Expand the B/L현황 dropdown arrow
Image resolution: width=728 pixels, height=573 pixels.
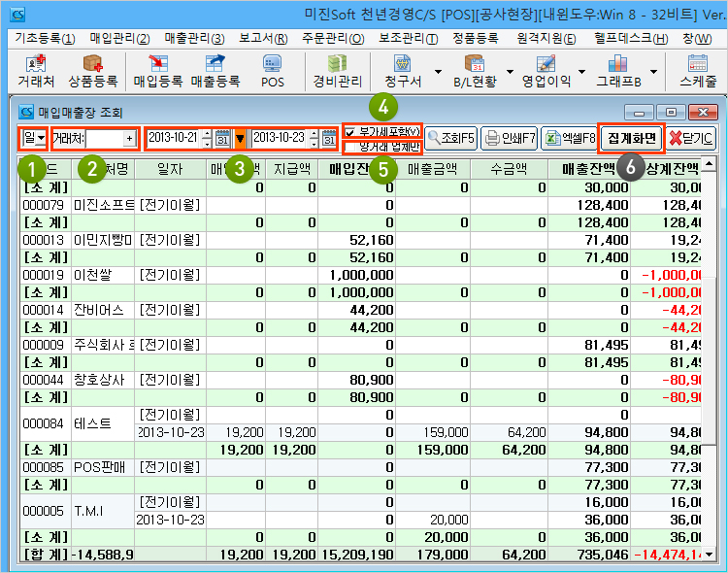coord(510,72)
